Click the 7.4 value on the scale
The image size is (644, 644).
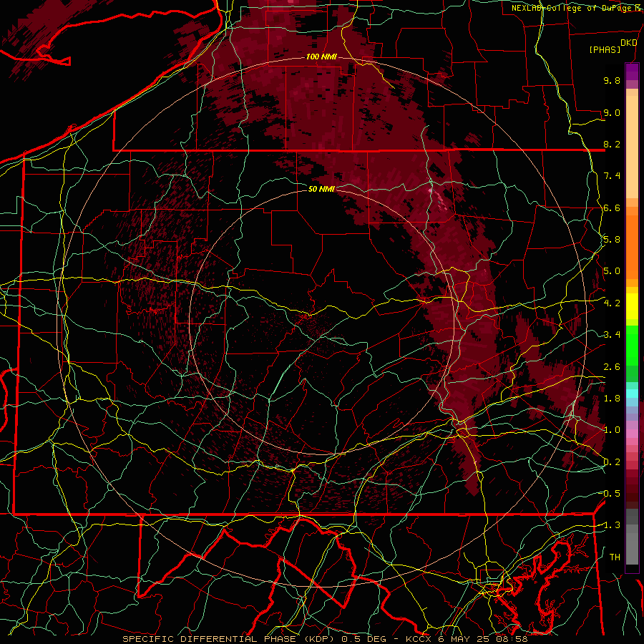coord(612,176)
